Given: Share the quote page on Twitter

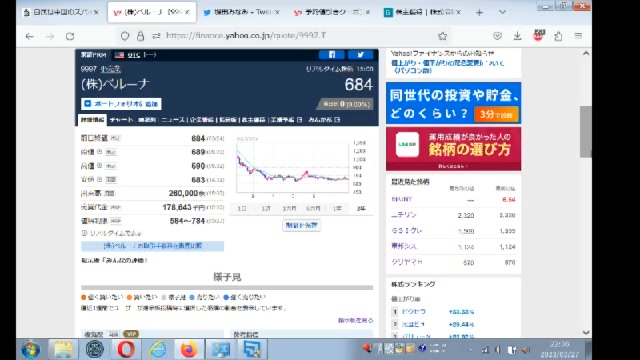Looking at the screenshot, I should (360, 55).
